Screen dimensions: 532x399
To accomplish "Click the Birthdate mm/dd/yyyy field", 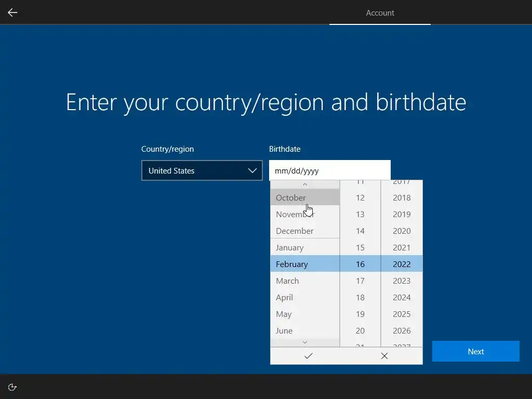I will point(330,170).
